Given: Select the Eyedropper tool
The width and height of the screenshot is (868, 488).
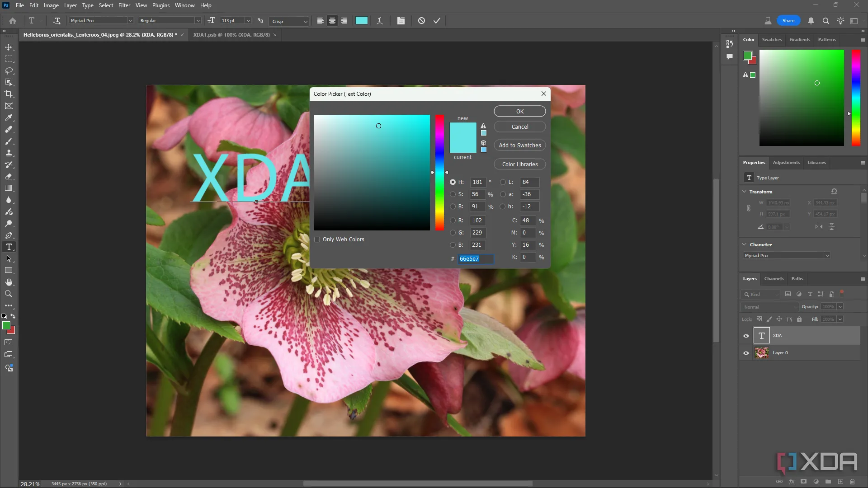Looking at the screenshot, I should pyautogui.click(x=9, y=117).
